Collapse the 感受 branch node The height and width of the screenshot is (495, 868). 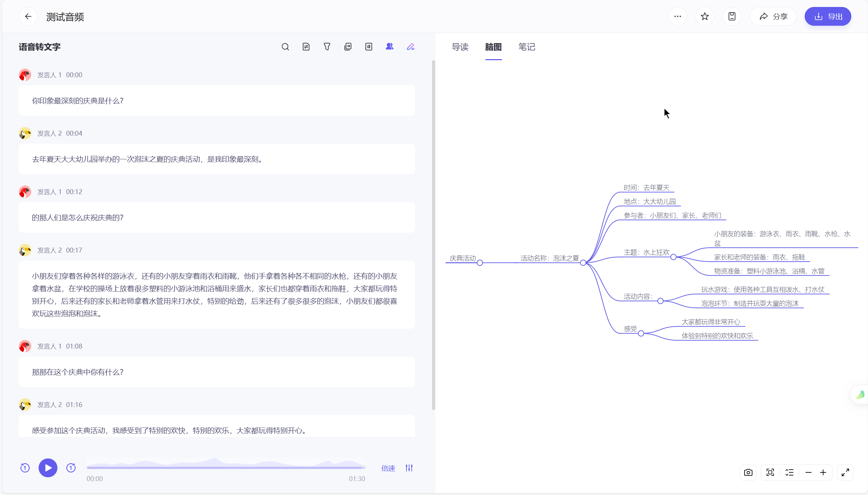pyautogui.click(x=641, y=334)
